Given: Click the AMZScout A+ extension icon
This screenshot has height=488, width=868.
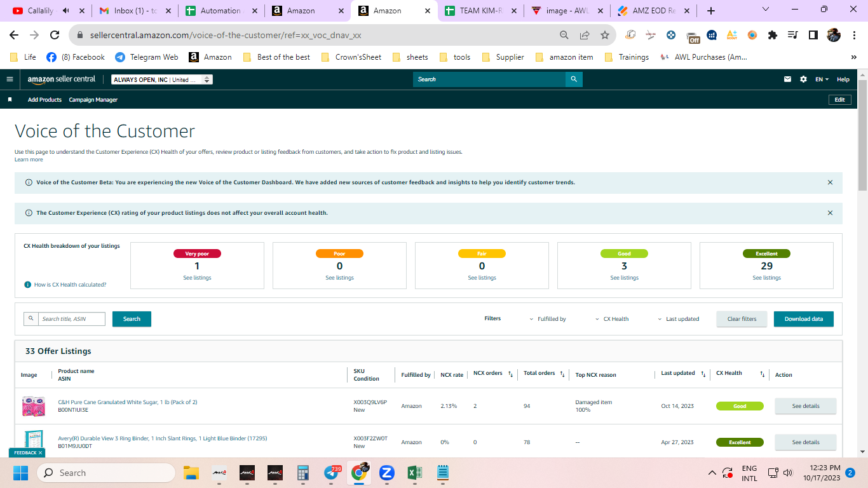Looking at the screenshot, I should coord(731,35).
